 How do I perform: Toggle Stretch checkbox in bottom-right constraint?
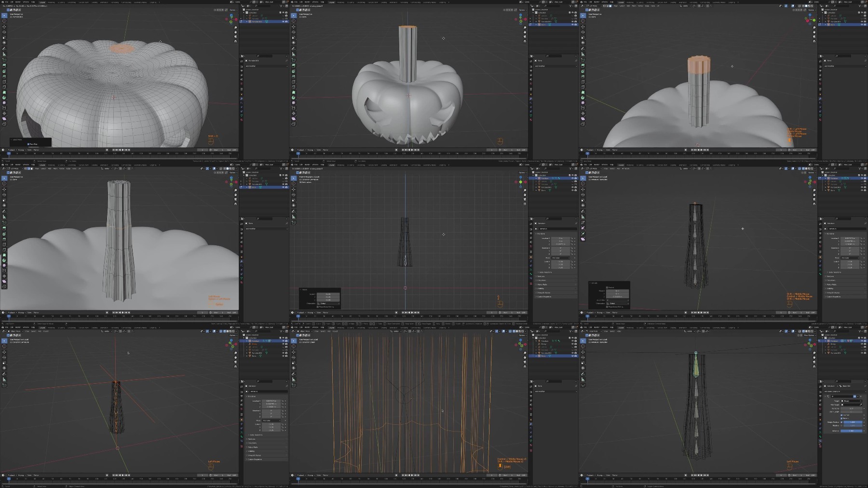(841, 418)
